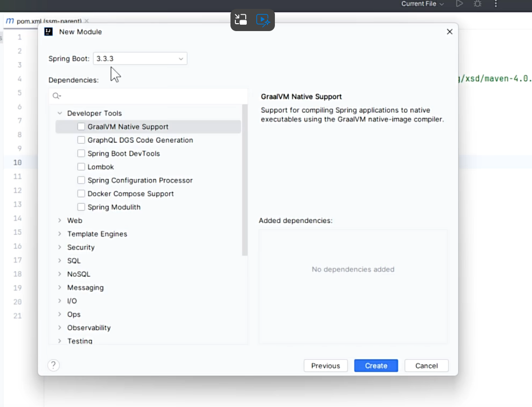Close the pom.xml (ssm-parent) tab
The image size is (532, 407).
point(86,21)
